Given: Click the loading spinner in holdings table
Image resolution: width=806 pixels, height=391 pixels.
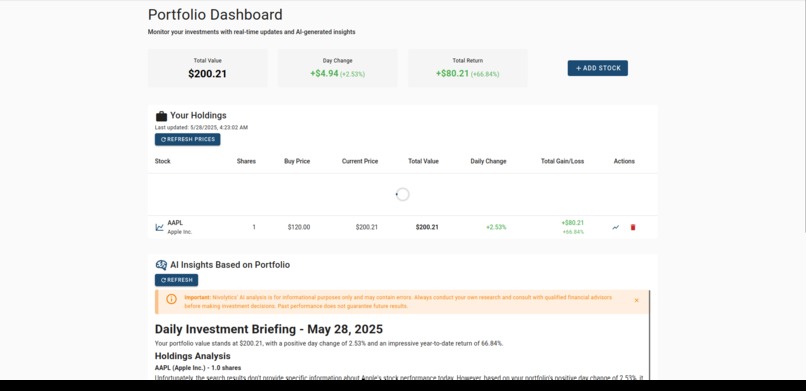Looking at the screenshot, I should click(402, 194).
